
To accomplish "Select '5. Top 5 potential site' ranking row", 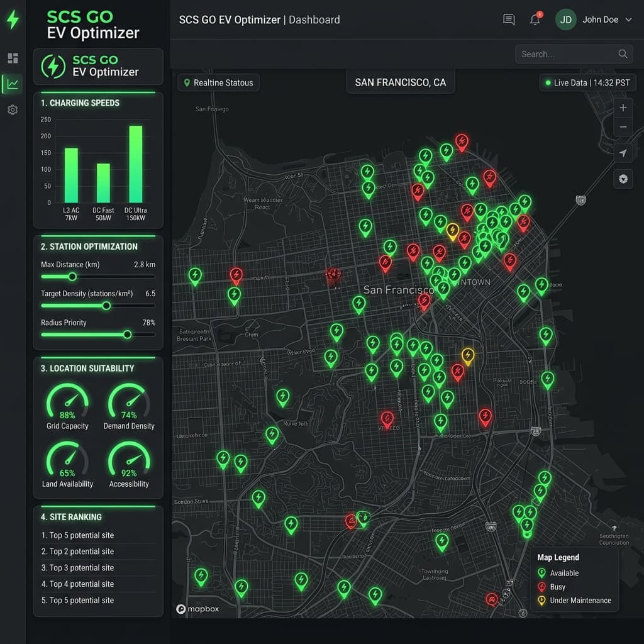I will pyautogui.click(x=98, y=600).
